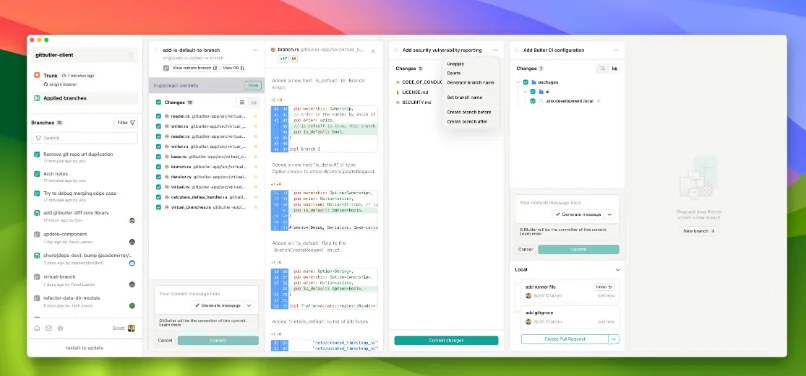Viewport: 806px width, 376px height.
Task: Toggle the select-all Changes checkbox in first lane
Action: click(x=158, y=102)
